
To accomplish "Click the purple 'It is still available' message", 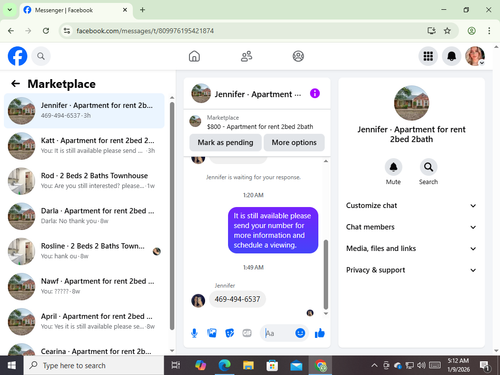I will pos(273,230).
